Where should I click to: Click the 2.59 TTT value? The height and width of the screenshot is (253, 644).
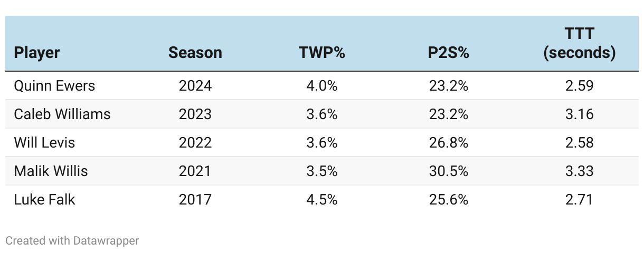coord(580,85)
